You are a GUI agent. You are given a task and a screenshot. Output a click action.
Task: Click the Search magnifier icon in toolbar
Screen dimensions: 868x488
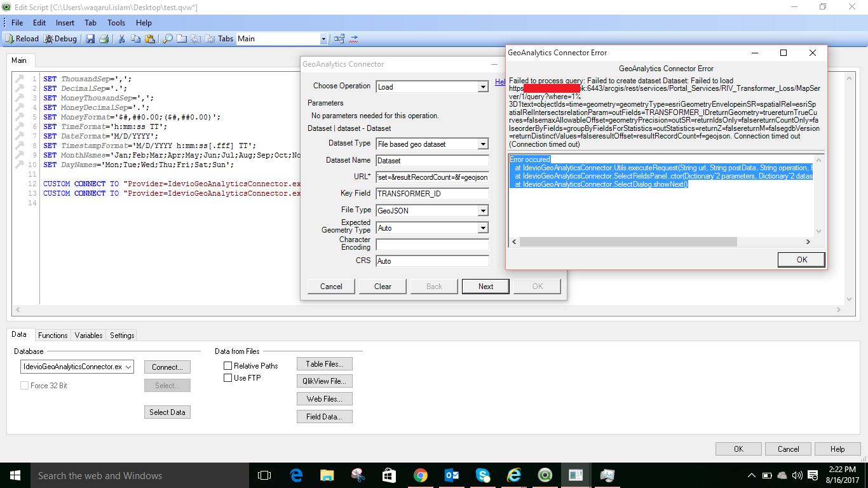point(168,39)
